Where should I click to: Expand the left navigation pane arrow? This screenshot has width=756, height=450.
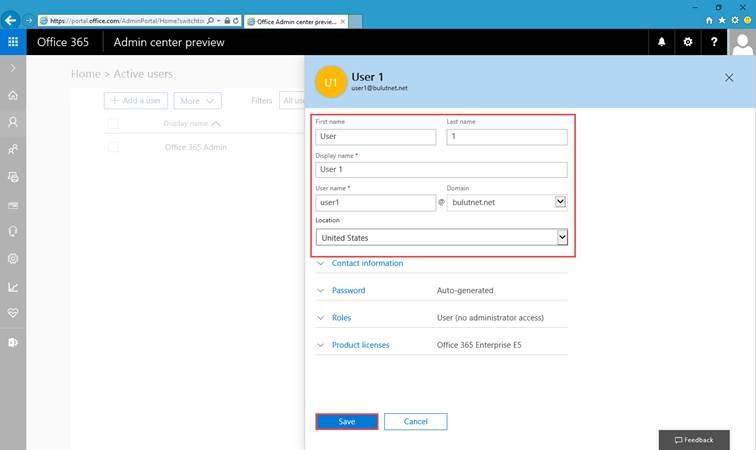13,68
